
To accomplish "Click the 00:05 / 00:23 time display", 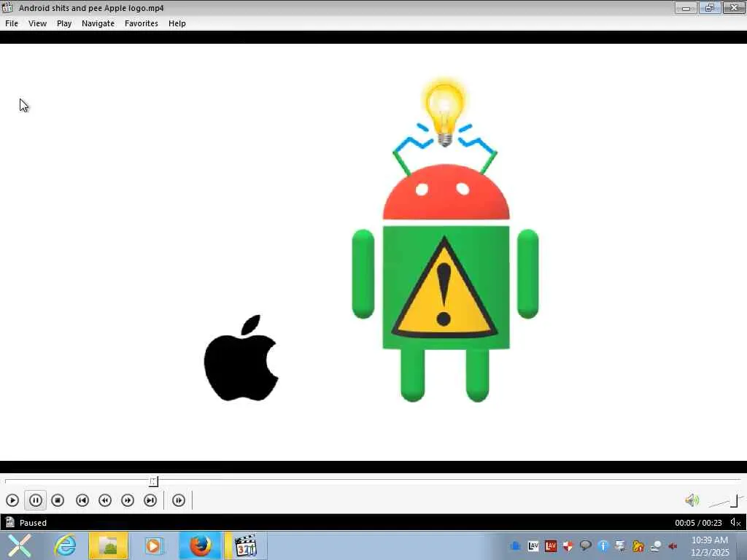I will point(698,523).
